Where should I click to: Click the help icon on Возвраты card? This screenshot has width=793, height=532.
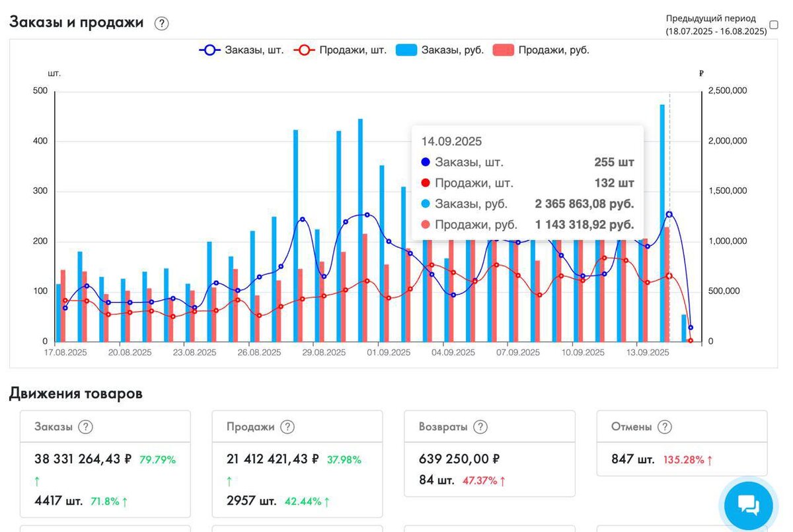[x=480, y=427]
